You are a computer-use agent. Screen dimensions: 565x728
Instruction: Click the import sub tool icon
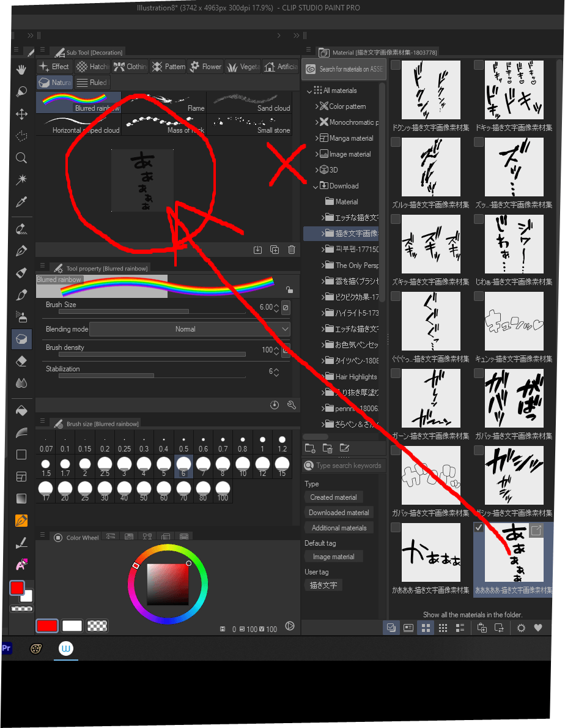click(x=258, y=250)
